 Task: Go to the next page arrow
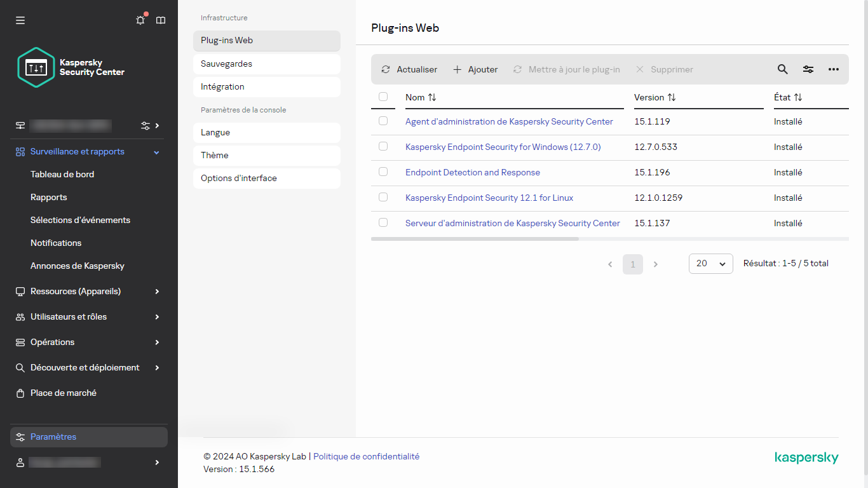[656, 264]
